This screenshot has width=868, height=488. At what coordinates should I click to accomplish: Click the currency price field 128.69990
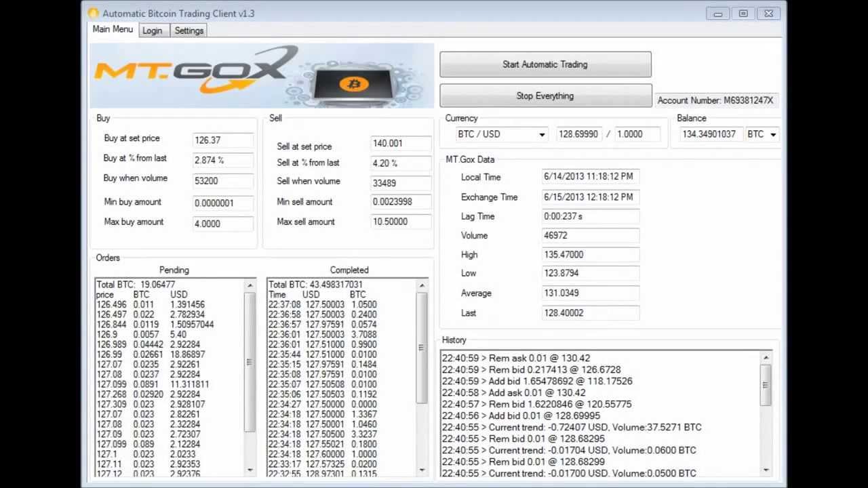(x=579, y=134)
